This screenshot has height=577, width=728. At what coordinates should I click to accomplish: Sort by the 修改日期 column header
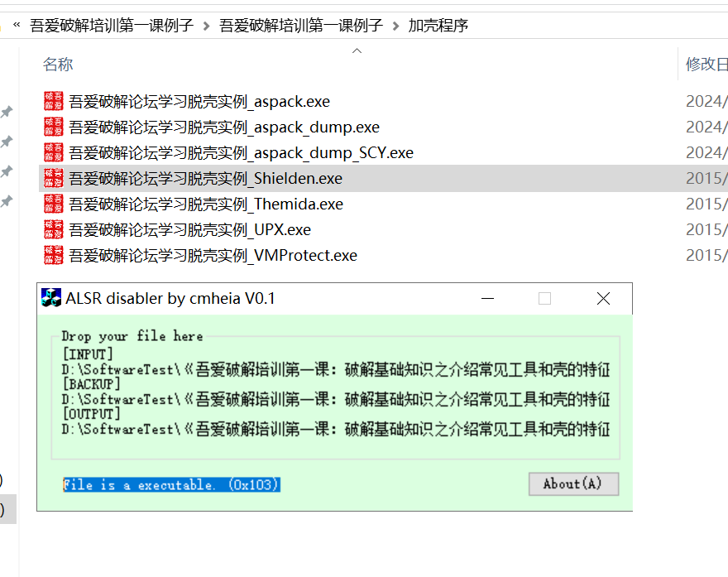pyautogui.click(x=706, y=65)
